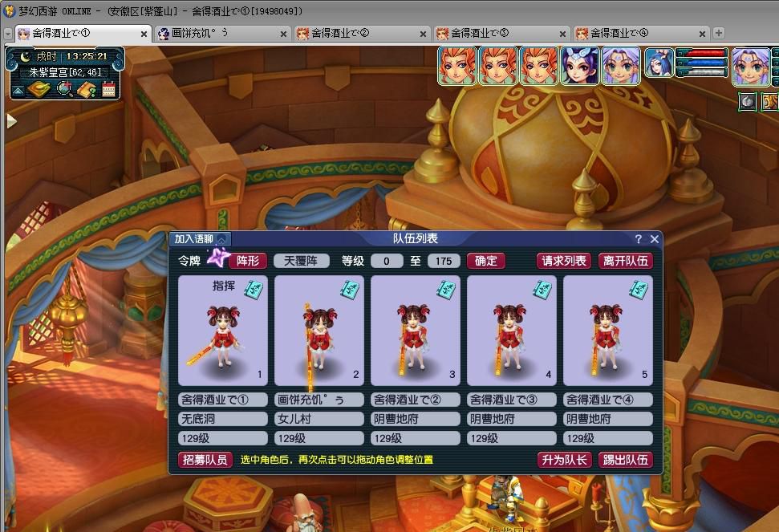
Task: Select team member card number 4
Action: point(512,331)
